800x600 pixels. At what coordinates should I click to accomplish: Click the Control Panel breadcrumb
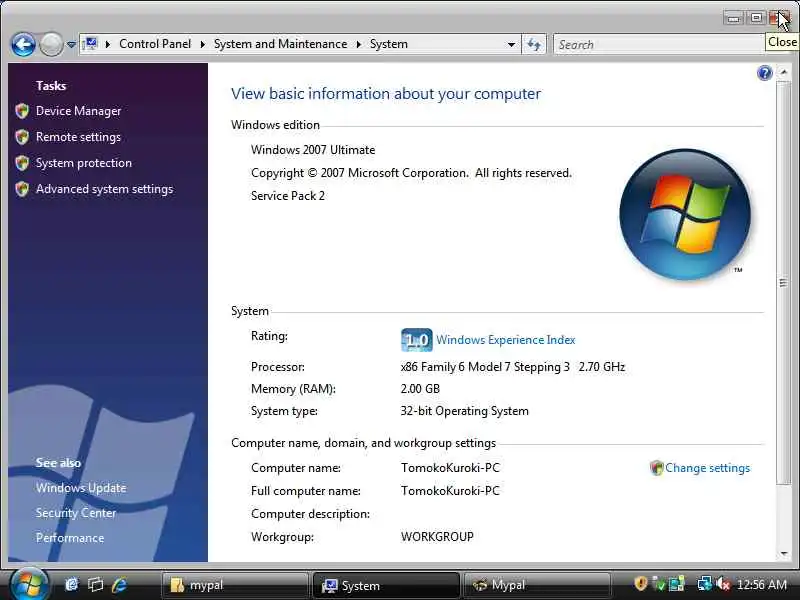[155, 44]
